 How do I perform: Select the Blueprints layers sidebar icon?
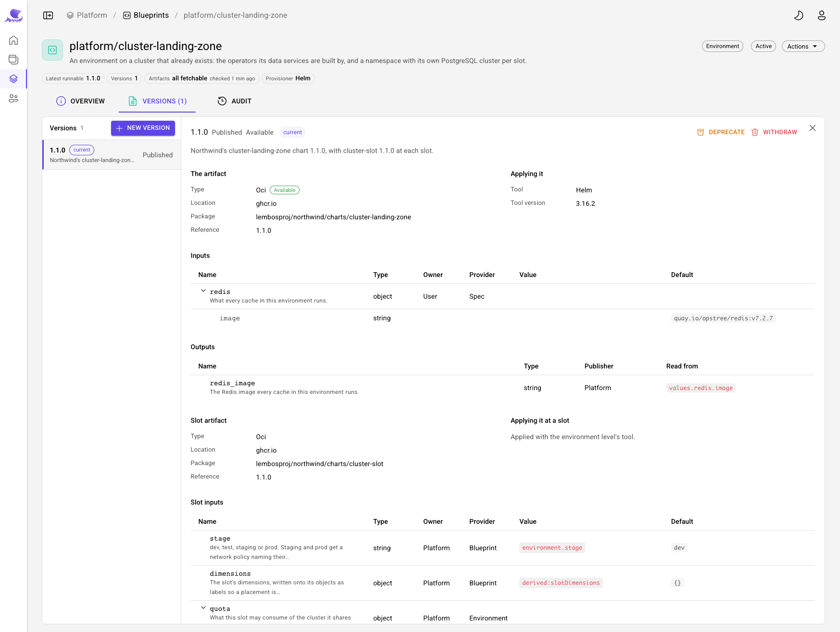tap(13, 78)
